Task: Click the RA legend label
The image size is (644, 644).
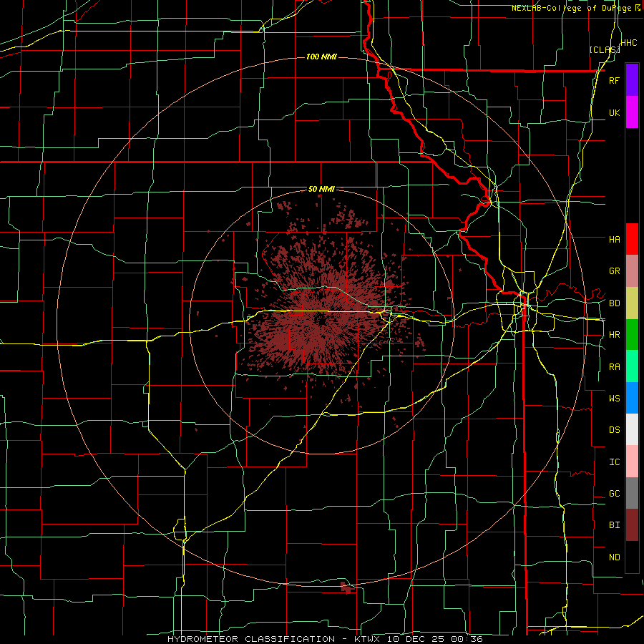Action: [614, 367]
